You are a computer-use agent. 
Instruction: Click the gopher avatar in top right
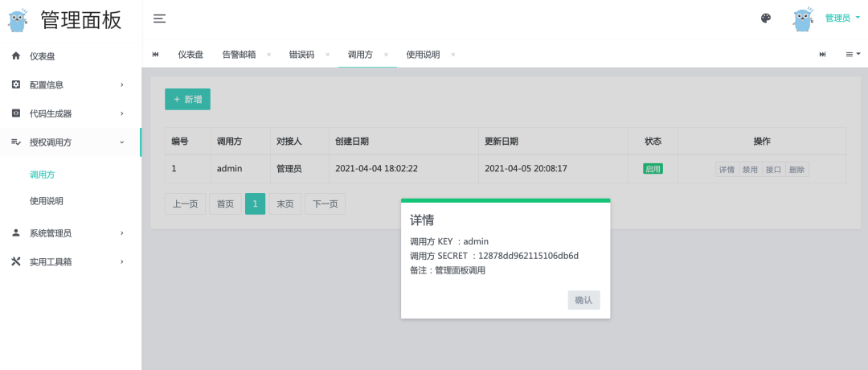click(803, 19)
